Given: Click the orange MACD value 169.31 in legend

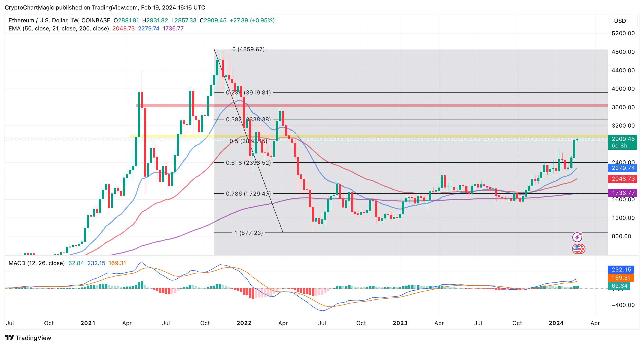Looking at the screenshot, I should (x=117, y=263).
